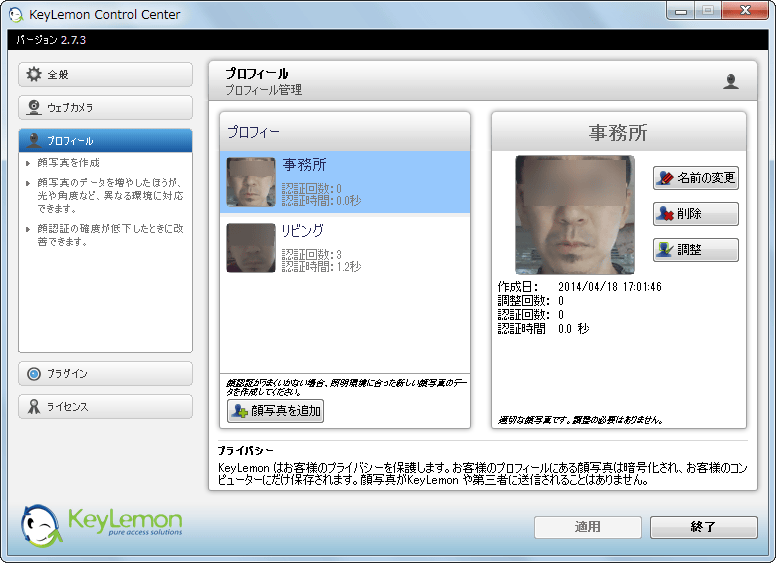Image resolution: width=776 pixels, height=563 pixels.
Task: Close the KeyLemon Control Center window
Action: pyautogui.click(x=745, y=11)
